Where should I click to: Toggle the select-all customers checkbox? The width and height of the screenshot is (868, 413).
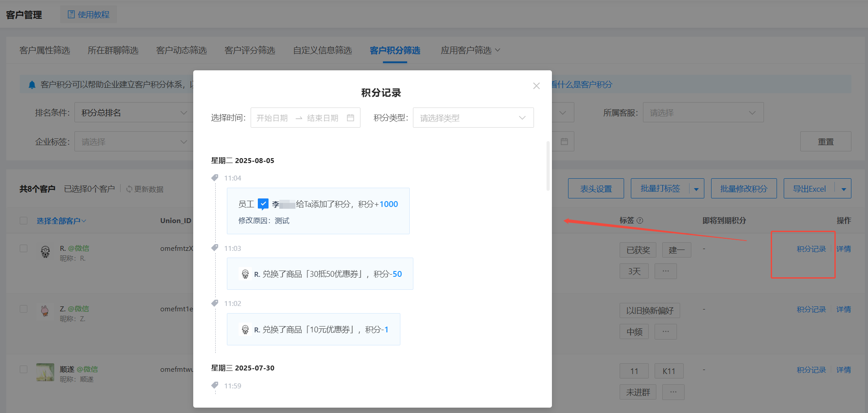[24, 221]
